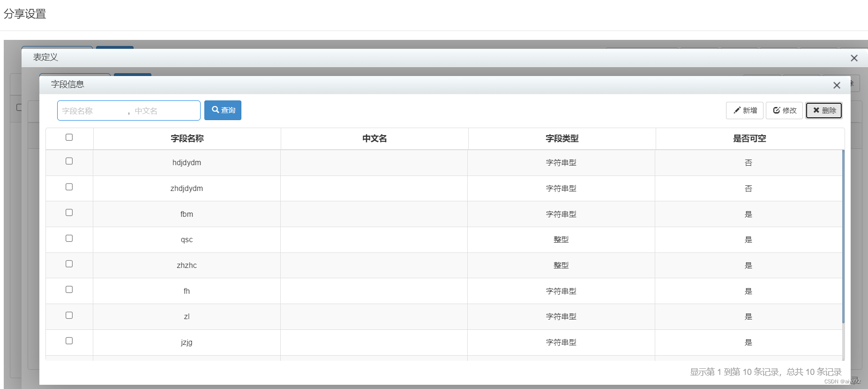The image size is (868, 389).
Task: Toggle the select-all checkbox in header
Action: tap(69, 137)
